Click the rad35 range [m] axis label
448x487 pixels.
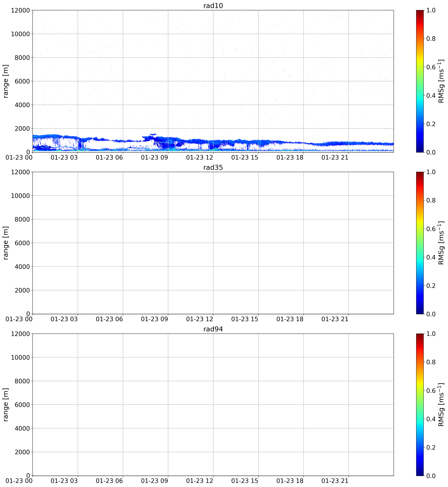tap(5, 243)
